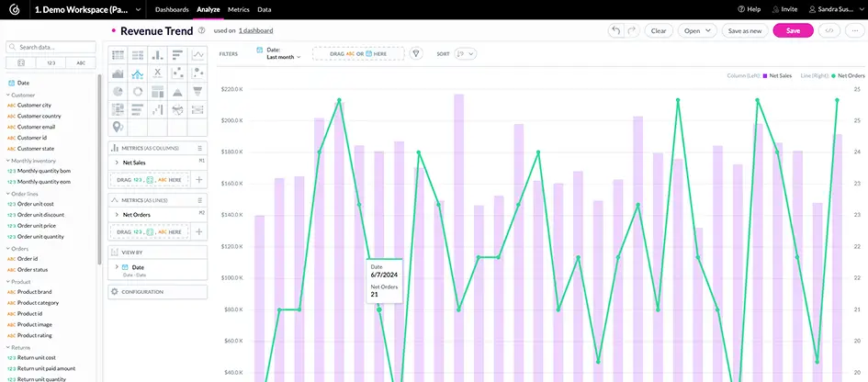Select the Funnel chart visualization type
Screen dimensions: 868x382
pyautogui.click(x=197, y=91)
